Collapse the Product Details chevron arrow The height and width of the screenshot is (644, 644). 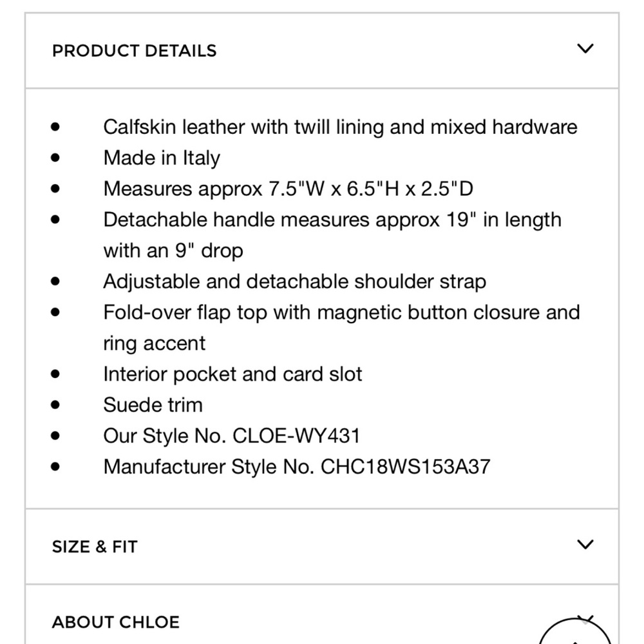coord(585,48)
